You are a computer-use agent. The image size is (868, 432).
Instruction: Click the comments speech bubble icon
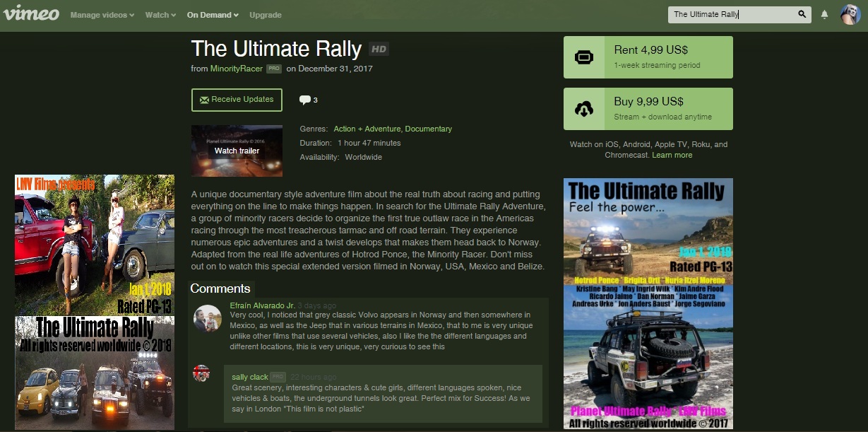click(x=305, y=100)
